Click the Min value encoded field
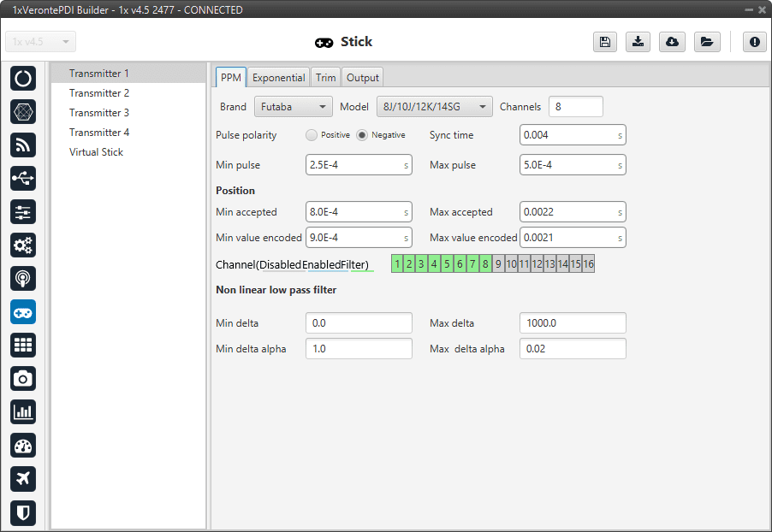Screen dimensions: 772x532 359,238
